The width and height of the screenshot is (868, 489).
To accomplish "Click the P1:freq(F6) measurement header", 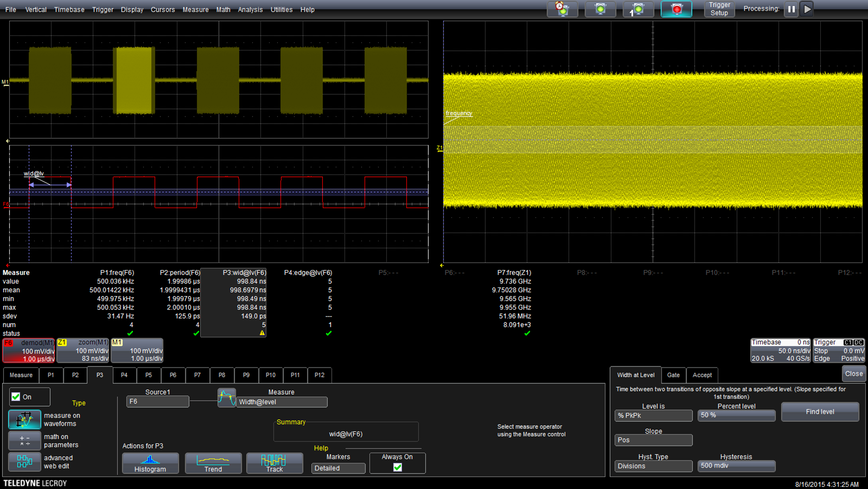I will tap(117, 273).
